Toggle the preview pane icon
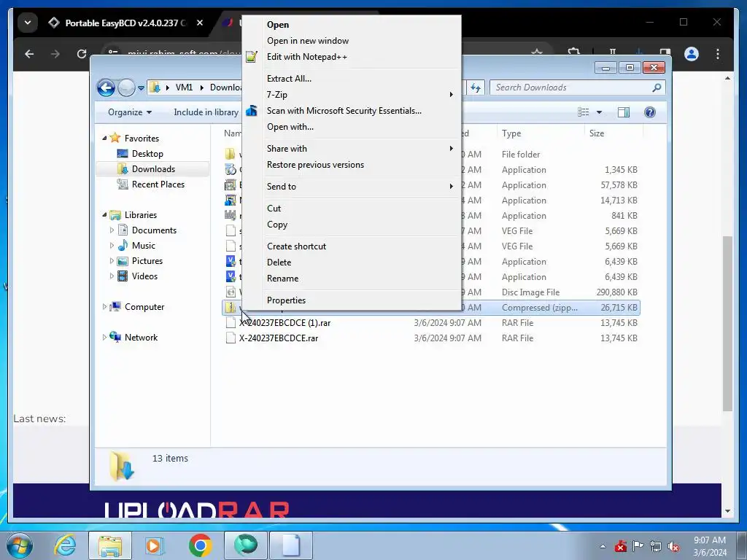 click(624, 112)
